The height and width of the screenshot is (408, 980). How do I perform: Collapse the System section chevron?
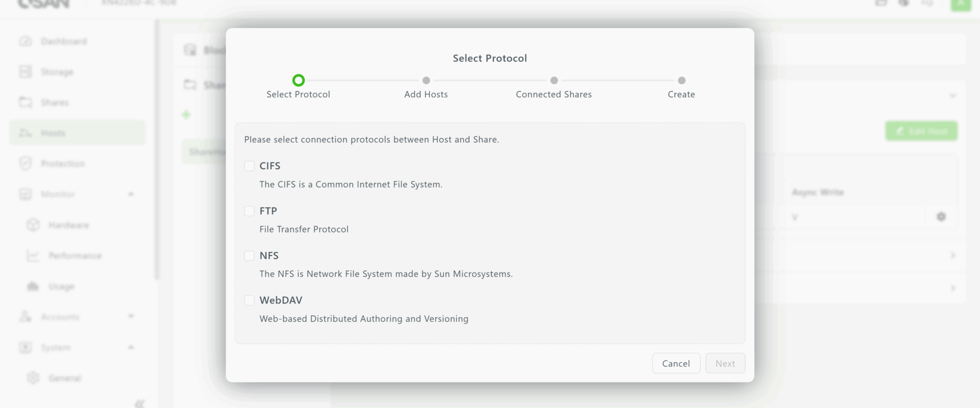[x=131, y=347]
